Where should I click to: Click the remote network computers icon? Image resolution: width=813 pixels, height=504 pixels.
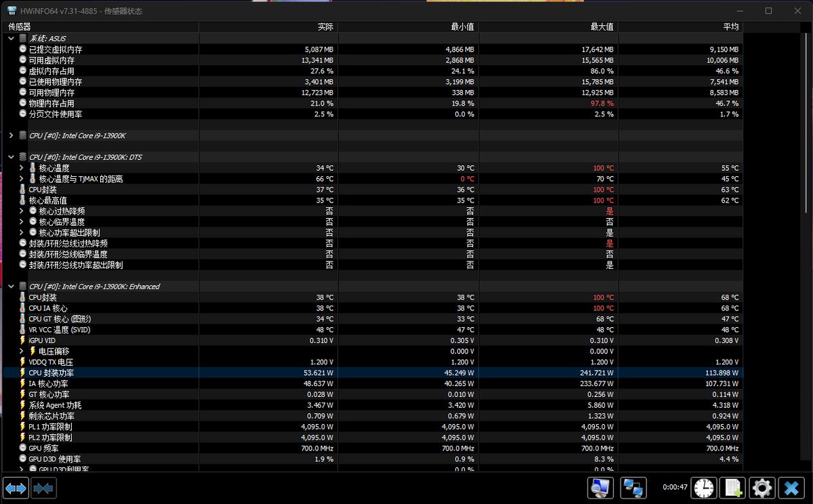point(633,487)
